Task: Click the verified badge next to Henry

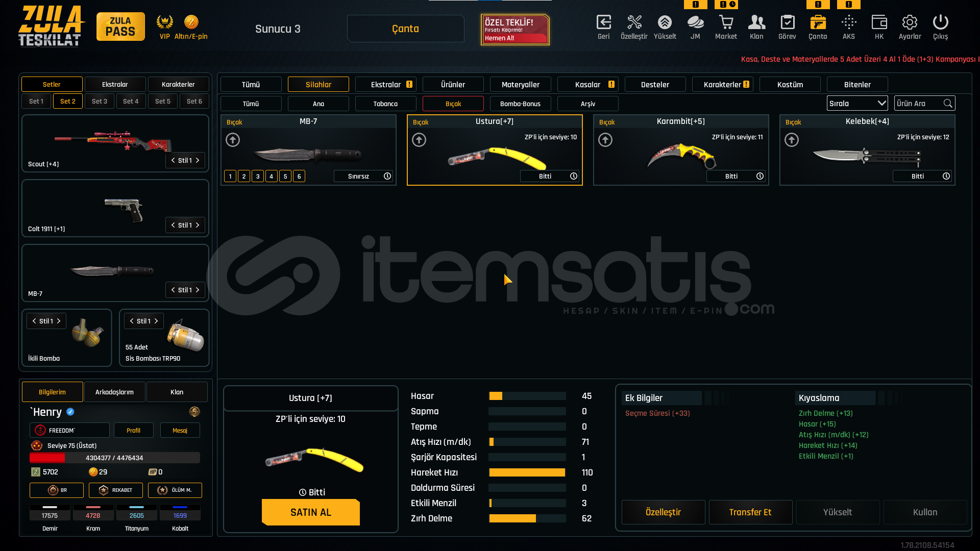Action: pos(70,412)
